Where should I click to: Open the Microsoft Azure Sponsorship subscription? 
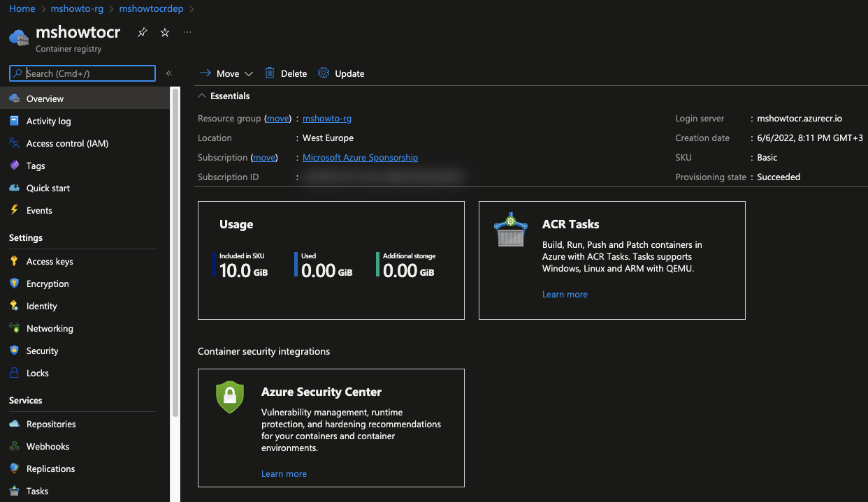click(360, 158)
